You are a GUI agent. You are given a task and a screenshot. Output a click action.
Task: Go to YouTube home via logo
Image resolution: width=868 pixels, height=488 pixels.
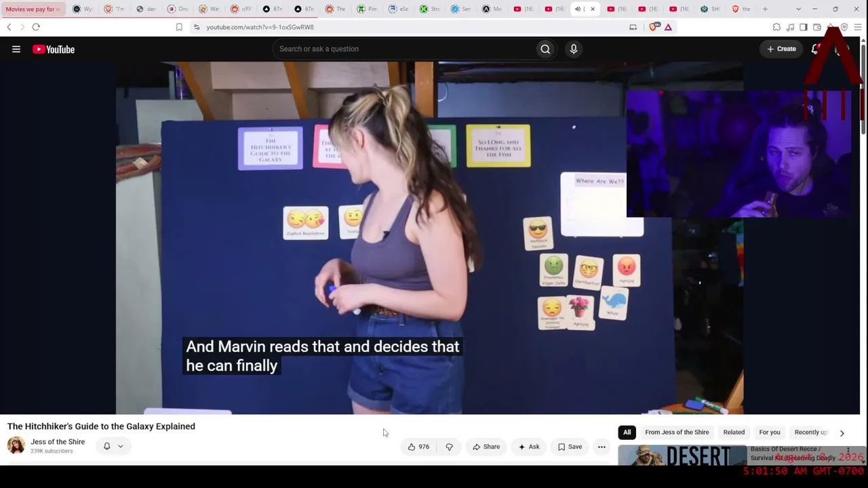pos(54,49)
